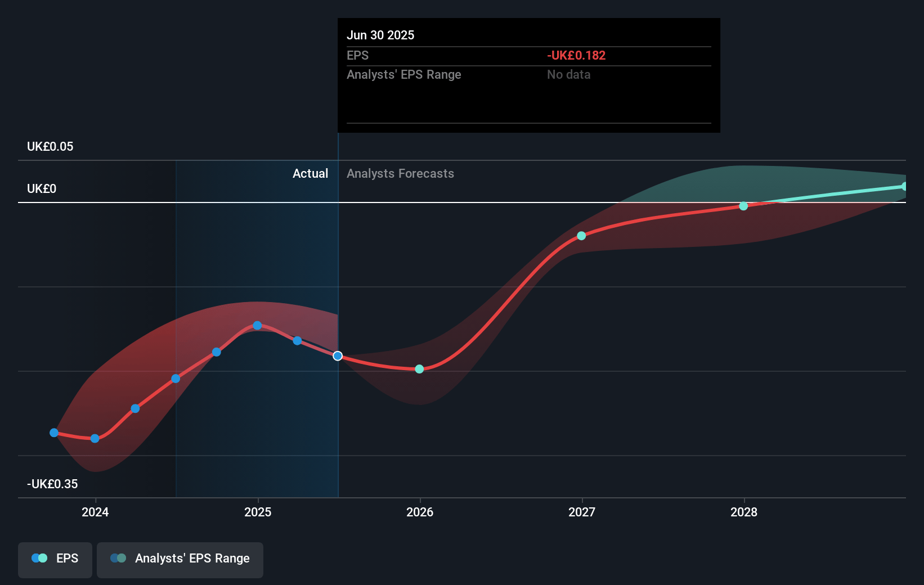Click the 2027 x-axis year label
The width and height of the screenshot is (924, 585).
coord(582,512)
